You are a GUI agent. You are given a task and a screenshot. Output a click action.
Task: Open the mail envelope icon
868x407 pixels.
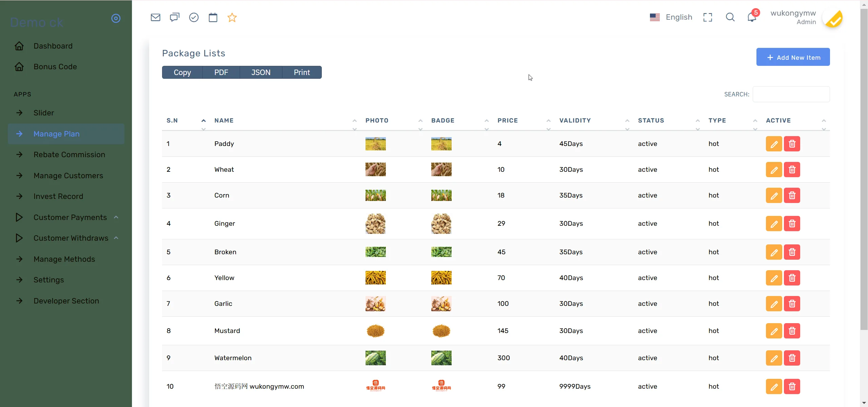(155, 17)
